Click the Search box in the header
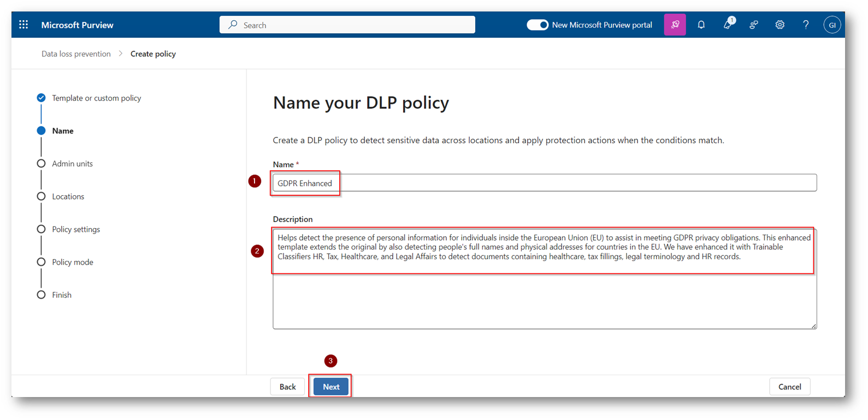This screenshot has height=420, width=868. [x=347, y=25]
